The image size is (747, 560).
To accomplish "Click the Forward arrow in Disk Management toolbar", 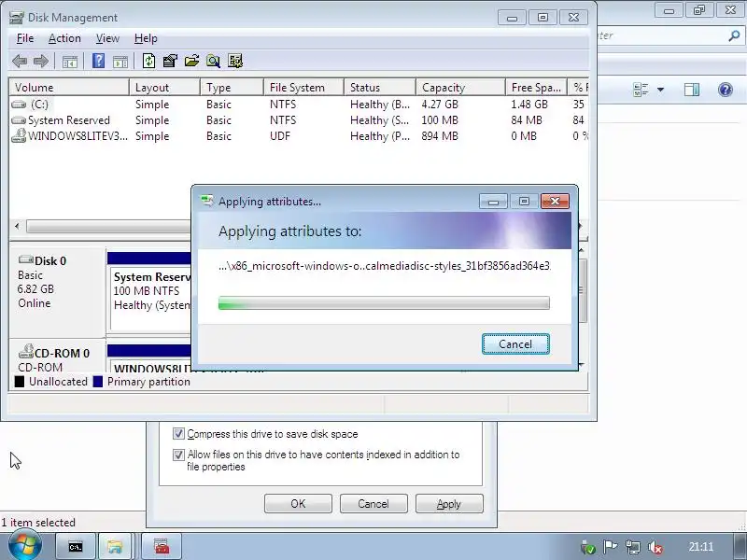I will pyautogui.click(x=41, y=61).
